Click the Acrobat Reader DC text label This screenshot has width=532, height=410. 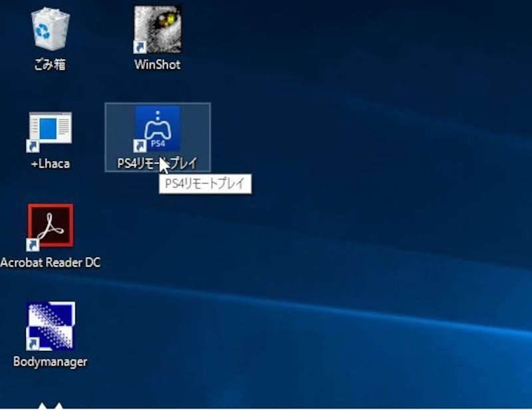[51, 262]
